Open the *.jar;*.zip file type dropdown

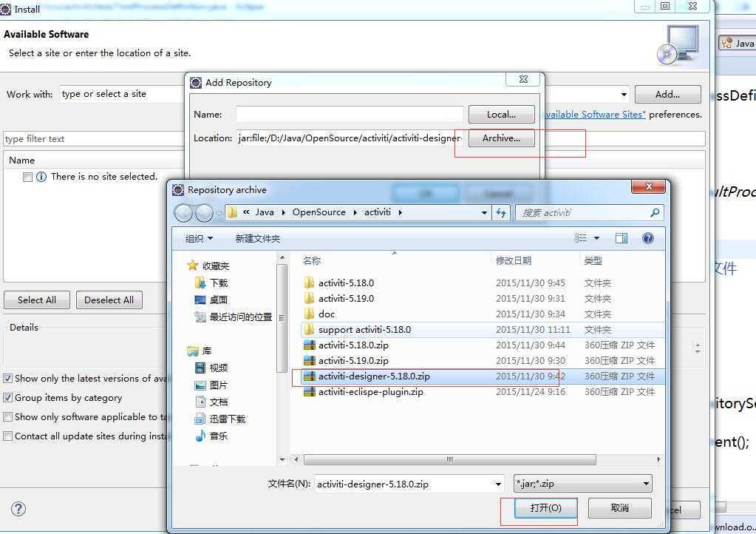583,484
